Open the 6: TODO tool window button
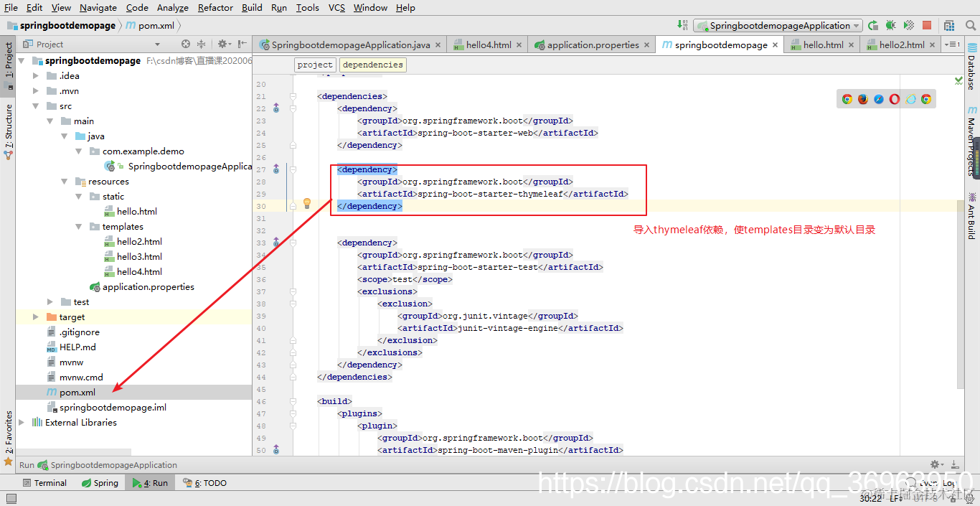 (x=204, y=483)
